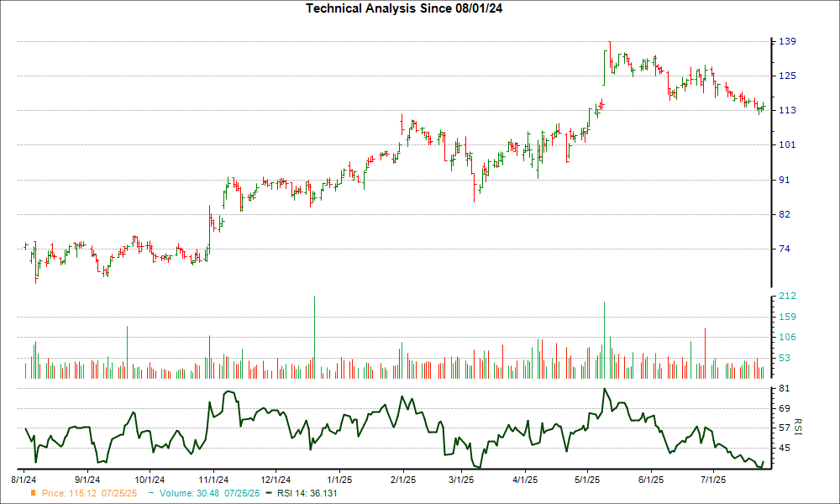The width and height of the screenshot is (840, 504).
Task: Click the 82 price axis label
Action: (x=785, y=214)
